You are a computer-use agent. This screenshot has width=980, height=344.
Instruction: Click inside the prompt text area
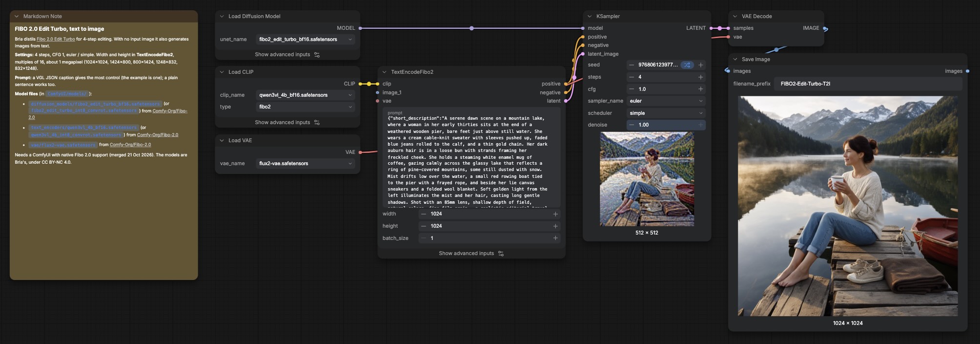471,159
